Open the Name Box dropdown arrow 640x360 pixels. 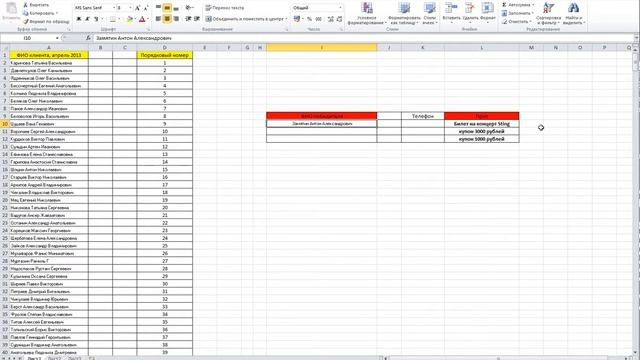[57, 38]
